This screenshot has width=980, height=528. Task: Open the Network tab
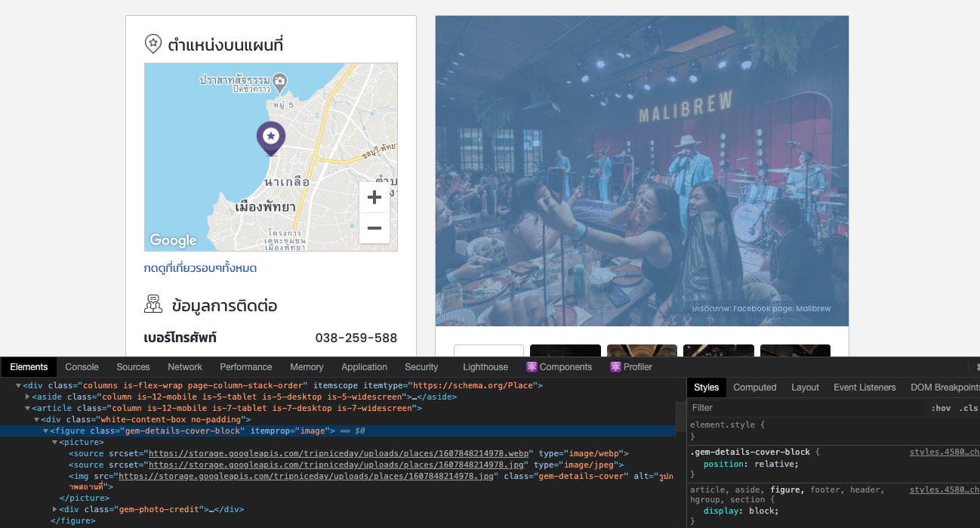(x=185, y=367)
